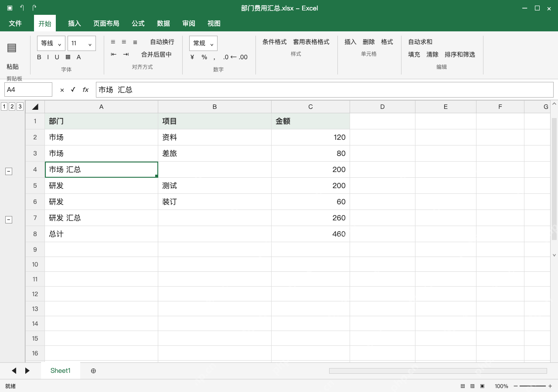558x392 pixels.
Task: Open the 文件 menu
Action: (15, 24)
